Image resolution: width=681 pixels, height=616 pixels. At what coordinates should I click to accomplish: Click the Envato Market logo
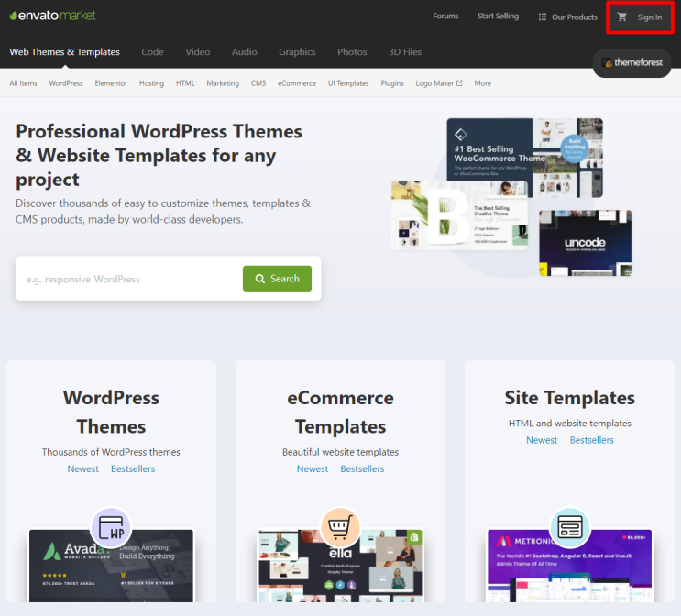52,16
